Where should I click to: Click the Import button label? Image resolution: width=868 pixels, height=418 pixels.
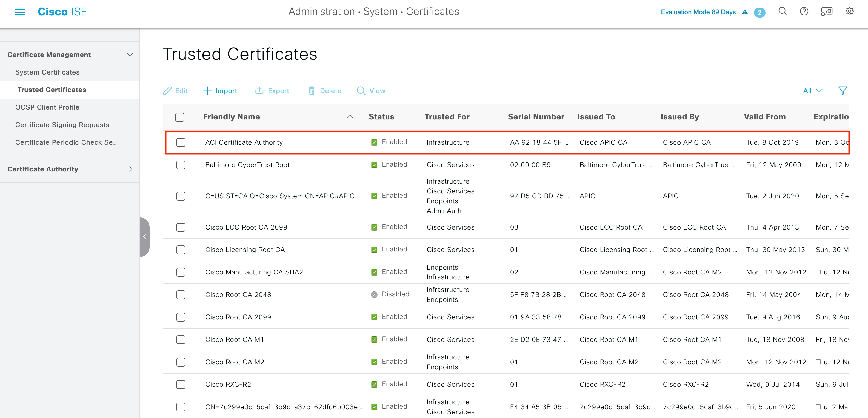(x=226, y=91)
